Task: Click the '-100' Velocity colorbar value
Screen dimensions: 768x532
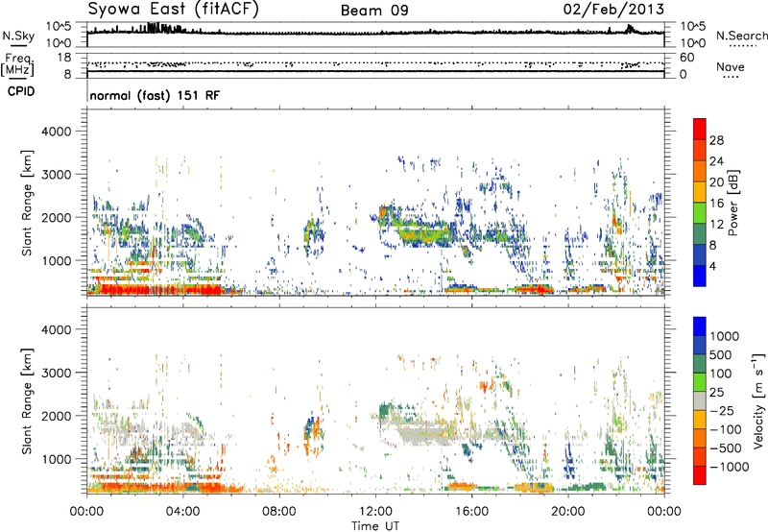Action: pyautogui.click(x=726, y=429)
